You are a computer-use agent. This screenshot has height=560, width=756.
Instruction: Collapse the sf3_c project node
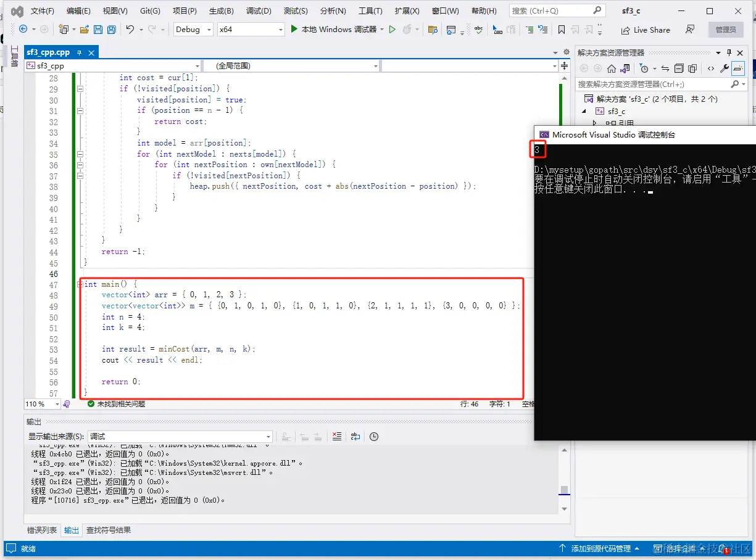click(x=584, y=112)
